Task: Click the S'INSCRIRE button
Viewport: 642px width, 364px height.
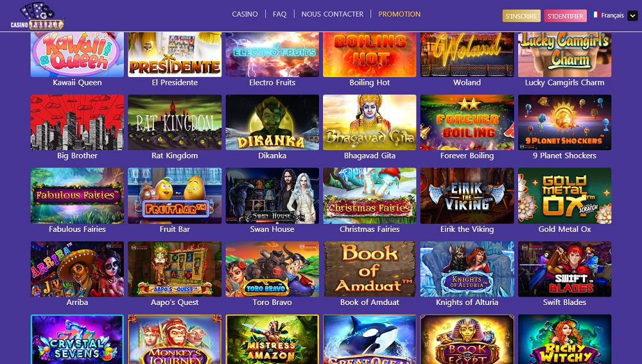Action: click(x=521, y=16)
